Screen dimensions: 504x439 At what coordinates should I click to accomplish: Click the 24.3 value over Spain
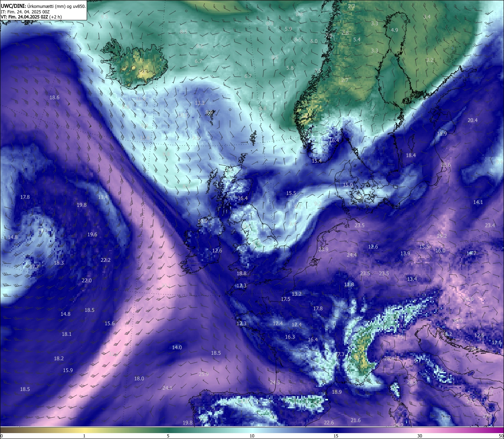click(x=275, y=382)
